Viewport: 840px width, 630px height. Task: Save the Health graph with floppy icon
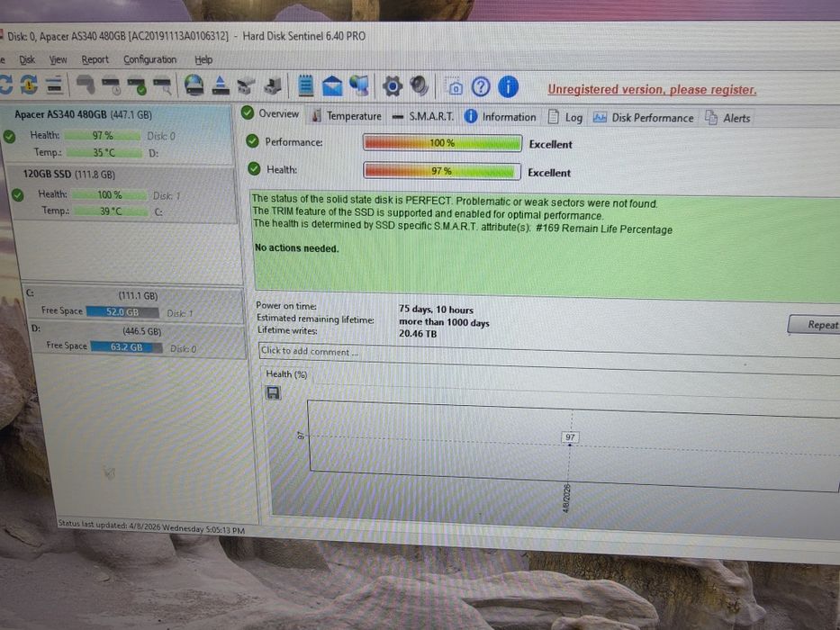pos(273,393)
